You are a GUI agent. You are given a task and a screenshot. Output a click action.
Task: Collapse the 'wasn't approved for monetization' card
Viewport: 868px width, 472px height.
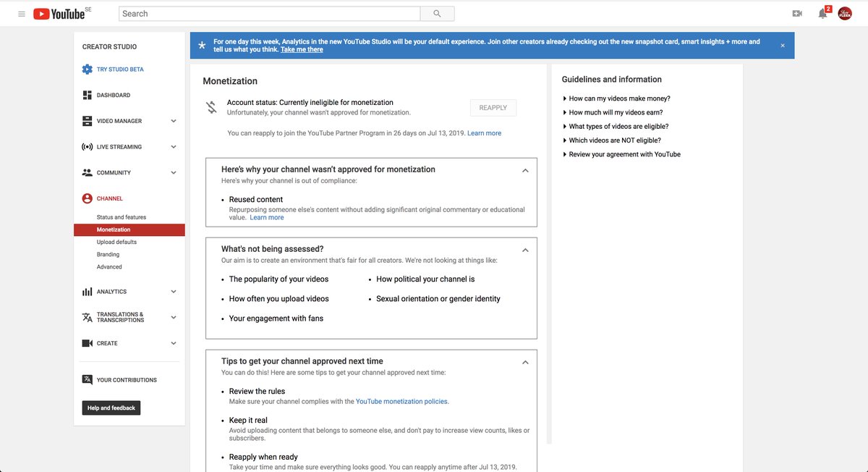[525, 171]
